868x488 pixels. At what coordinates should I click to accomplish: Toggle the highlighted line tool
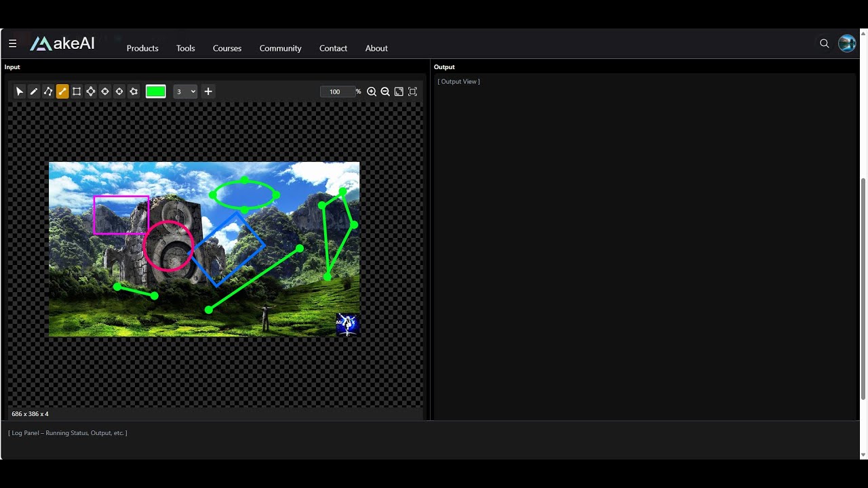tap(62, 91)
